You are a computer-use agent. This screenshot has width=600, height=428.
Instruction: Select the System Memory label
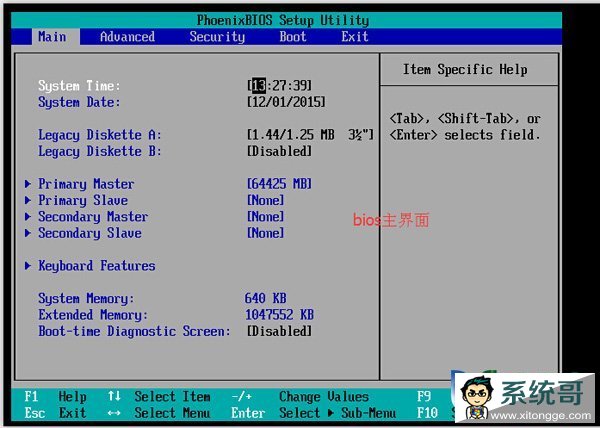pos(86,299)
